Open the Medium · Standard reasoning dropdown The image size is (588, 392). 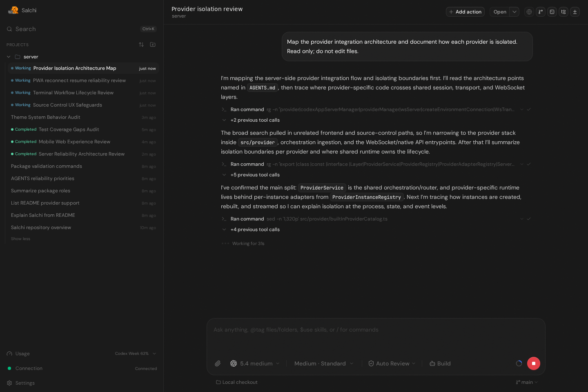pos(324,363)
